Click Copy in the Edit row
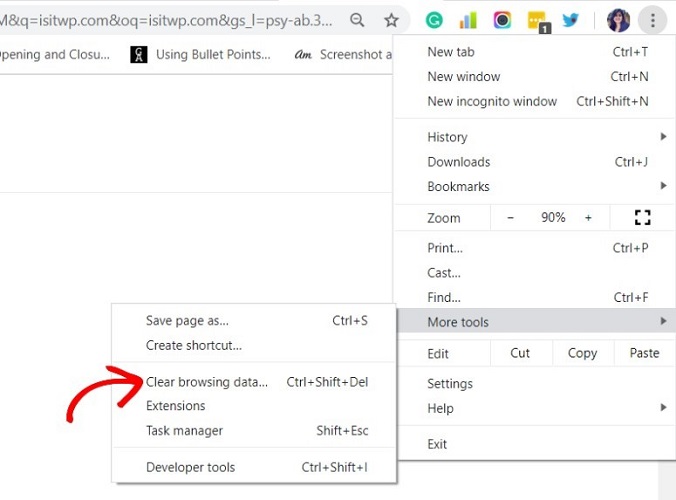Screen dimensions: 676x500 click(582, 353)
